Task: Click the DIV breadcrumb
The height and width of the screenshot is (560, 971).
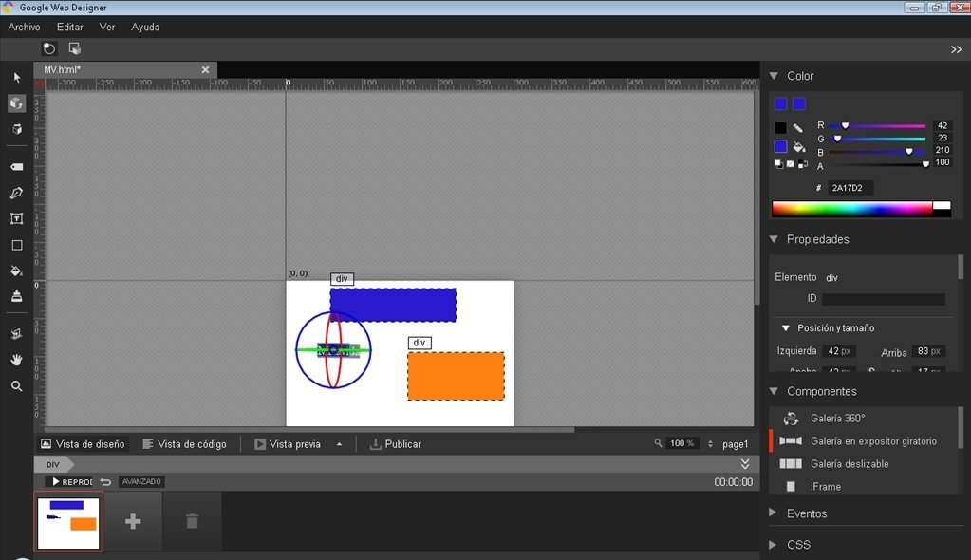Action: pos(53,464)
